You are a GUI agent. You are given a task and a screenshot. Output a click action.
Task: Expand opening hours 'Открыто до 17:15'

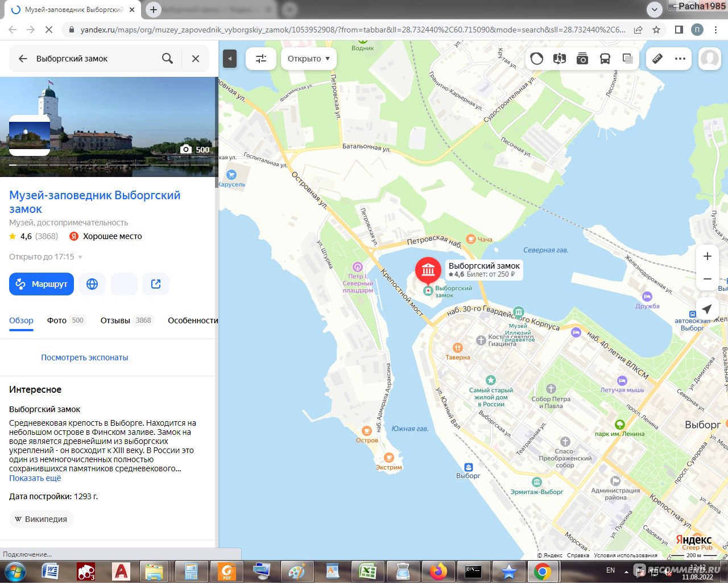click(45, 257)
